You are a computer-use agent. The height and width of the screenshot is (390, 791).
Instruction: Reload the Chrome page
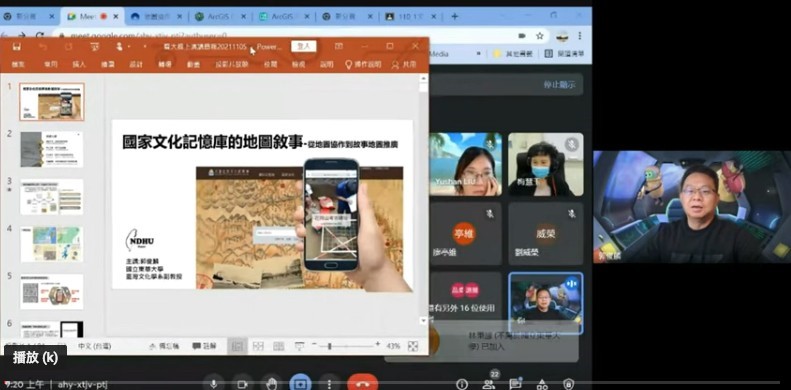coord(40,36)
